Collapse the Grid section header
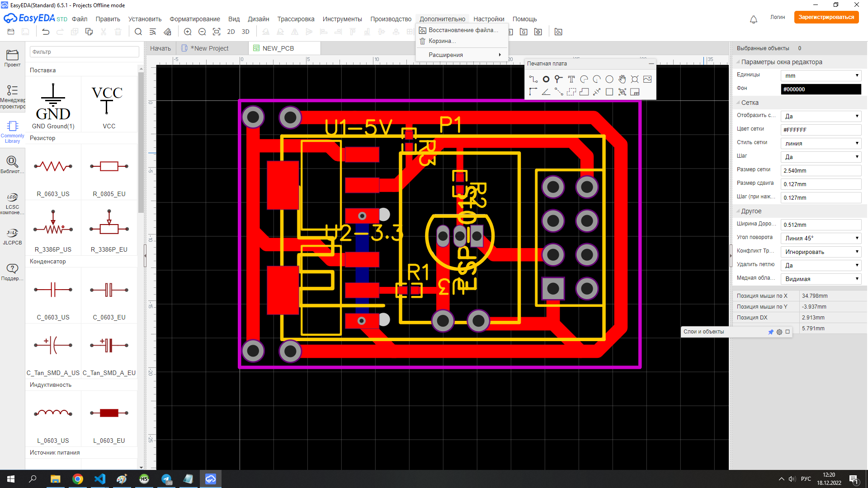The image size is (868, 488). point(750,103)
